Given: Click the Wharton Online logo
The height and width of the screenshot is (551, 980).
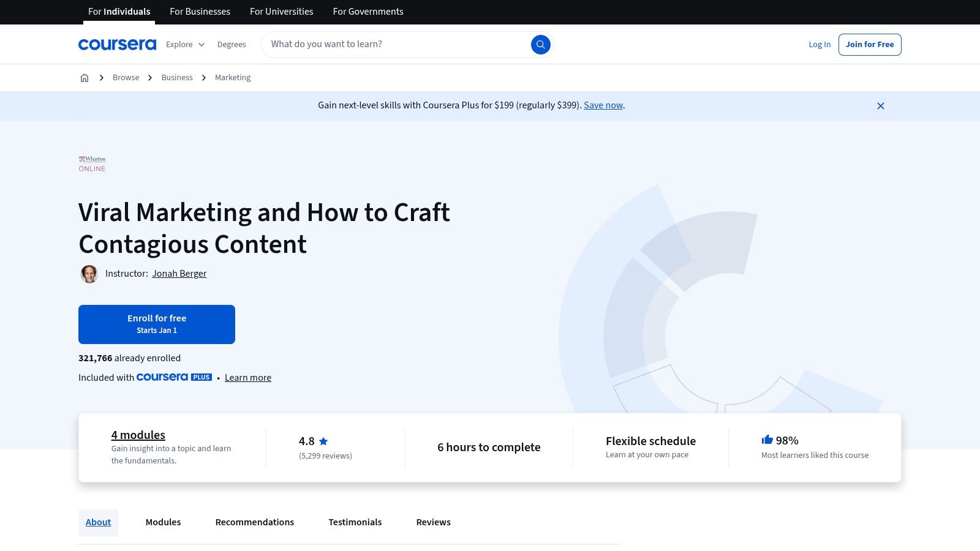Looking at the screenshot, I should click(x=92, y=163).
